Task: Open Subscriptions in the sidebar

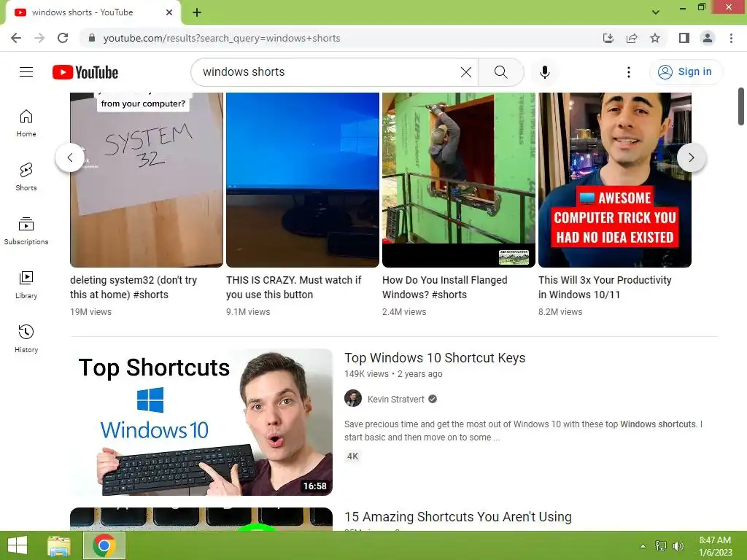Action: click(x=26, y=231)
